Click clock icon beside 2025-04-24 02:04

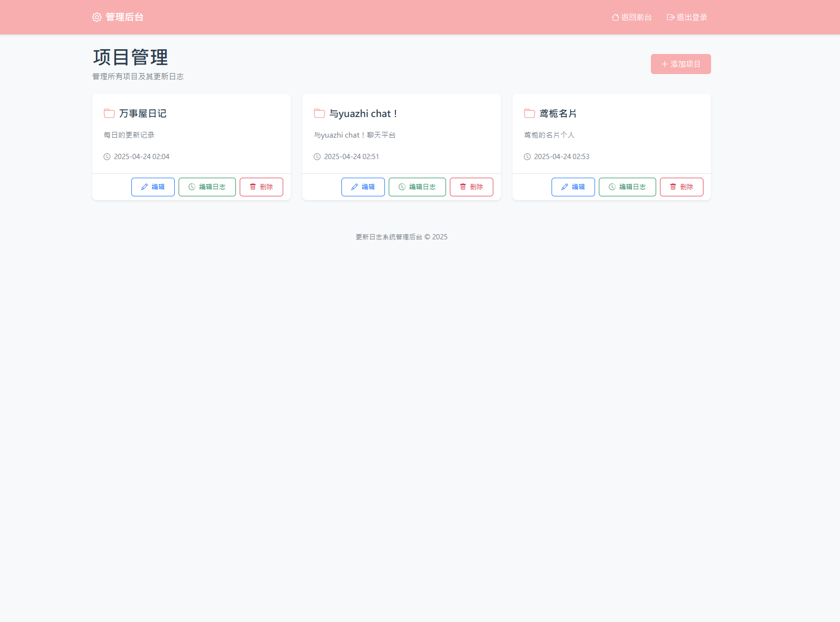coord(107,157)
